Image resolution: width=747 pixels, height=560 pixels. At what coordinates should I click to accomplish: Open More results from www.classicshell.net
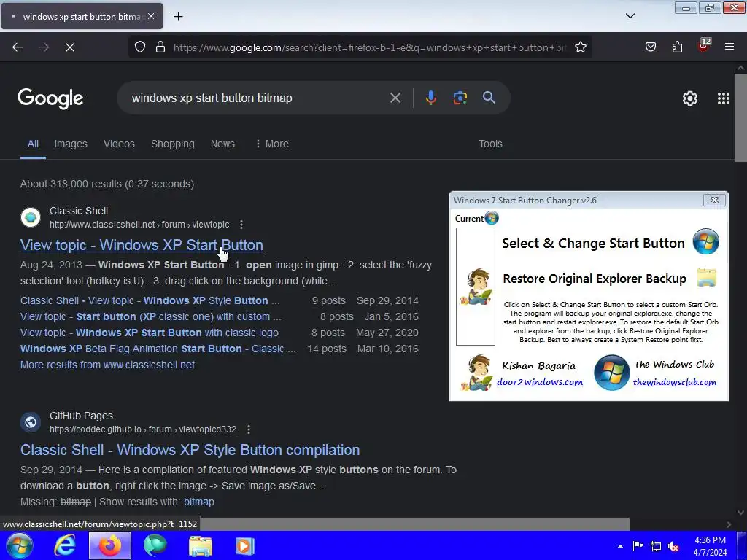click(x=107, y=365)
